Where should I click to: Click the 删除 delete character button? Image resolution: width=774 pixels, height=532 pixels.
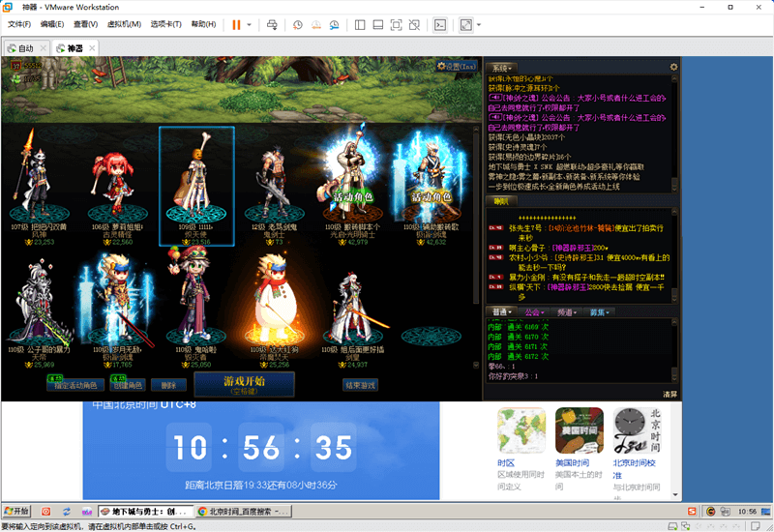coord(168,385)
